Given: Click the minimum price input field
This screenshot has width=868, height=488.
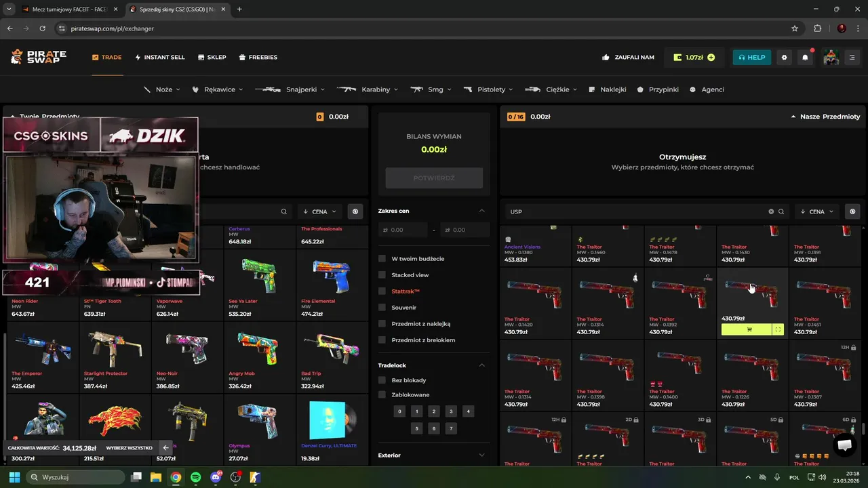Looking at the screenshot, I should pyautogui.click(x=403, y=230).
